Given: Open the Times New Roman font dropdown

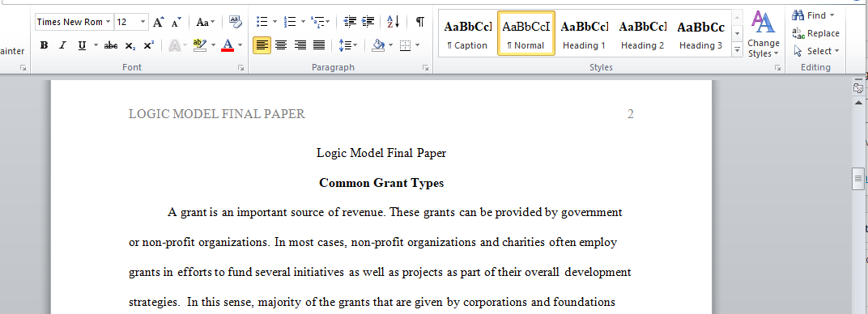Looking at the screenshot, I should (108, 22).
